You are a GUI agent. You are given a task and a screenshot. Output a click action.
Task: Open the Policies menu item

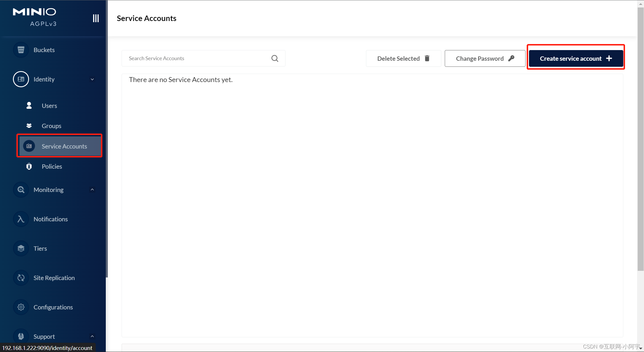point(52,166)
